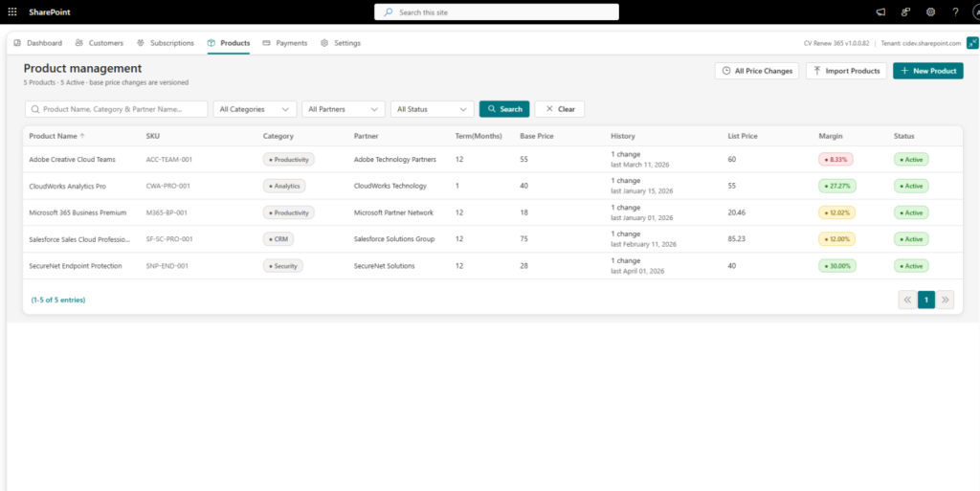Click the Analytics category tag
The width and height of the screenshot is (980, 491).
click(x=284, y=186)
